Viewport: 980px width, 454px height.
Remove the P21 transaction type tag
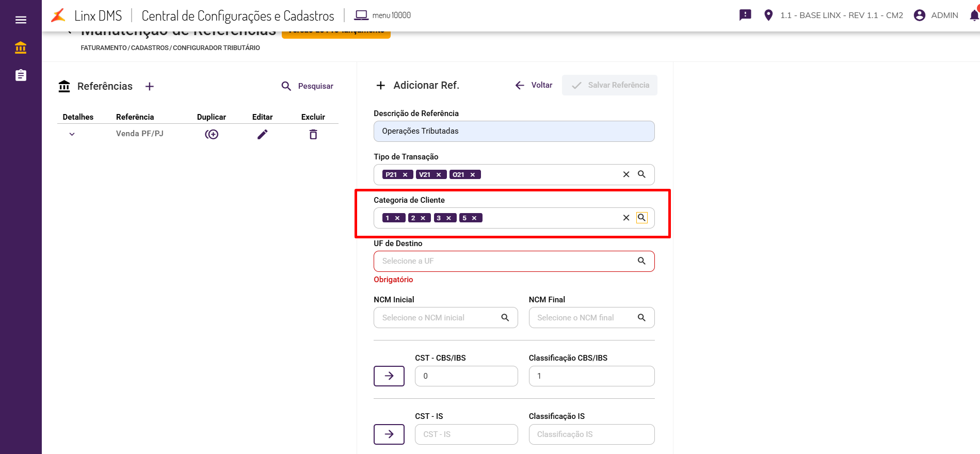pos(405,175)
